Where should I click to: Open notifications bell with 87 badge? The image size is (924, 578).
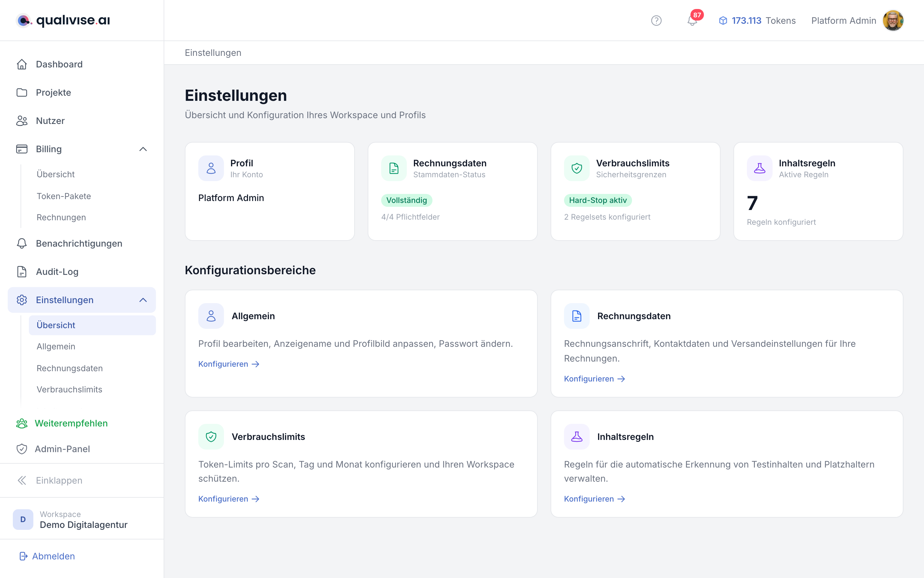[x=692, y=21]
